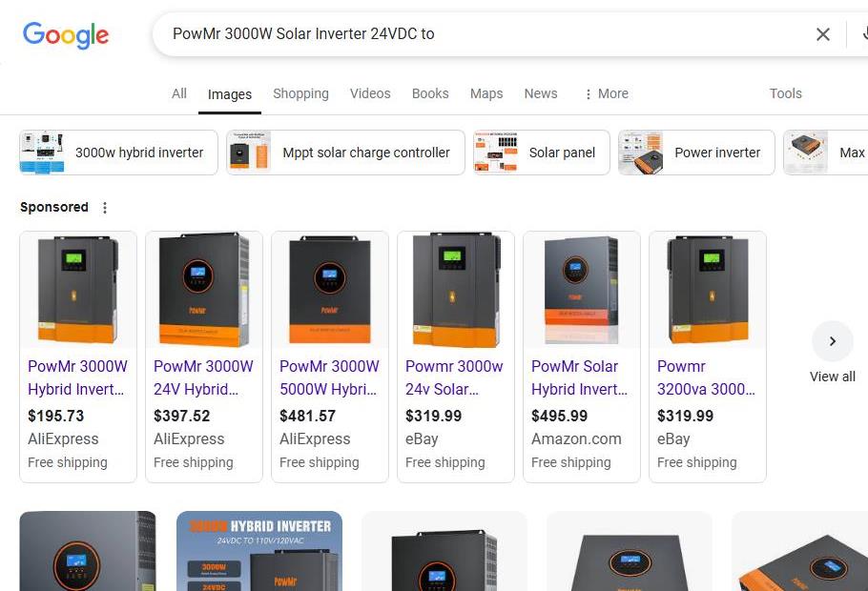868x591 pixels.
Task: Open PowMr 3000W Hybrid Invert... AliExpress listing
Action: click(77, 377)
